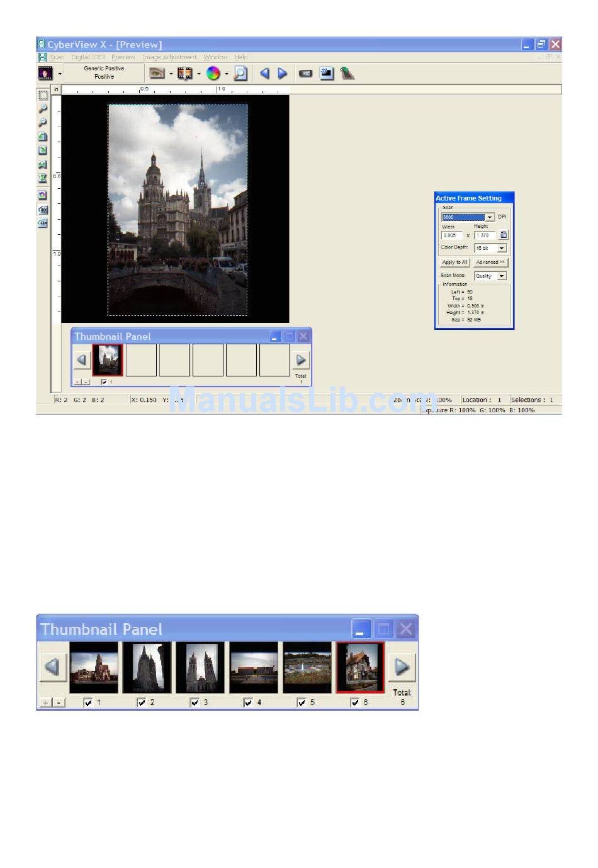Click the Advanced >> button
The width and height of the screenshot is (598, 868).
click(x=490, y=262)
